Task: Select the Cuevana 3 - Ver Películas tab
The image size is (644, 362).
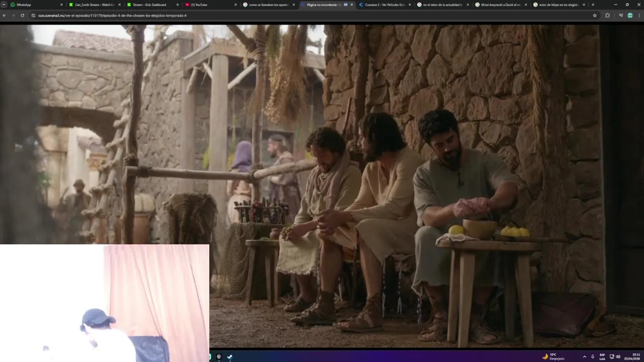Action: coord(384,5)
